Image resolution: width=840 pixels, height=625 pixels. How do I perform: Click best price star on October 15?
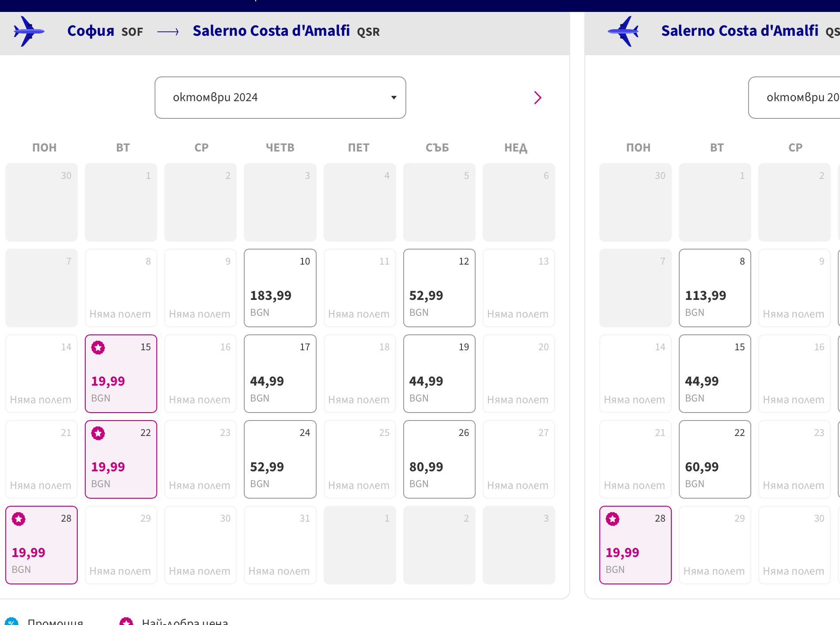coord(98,348)
